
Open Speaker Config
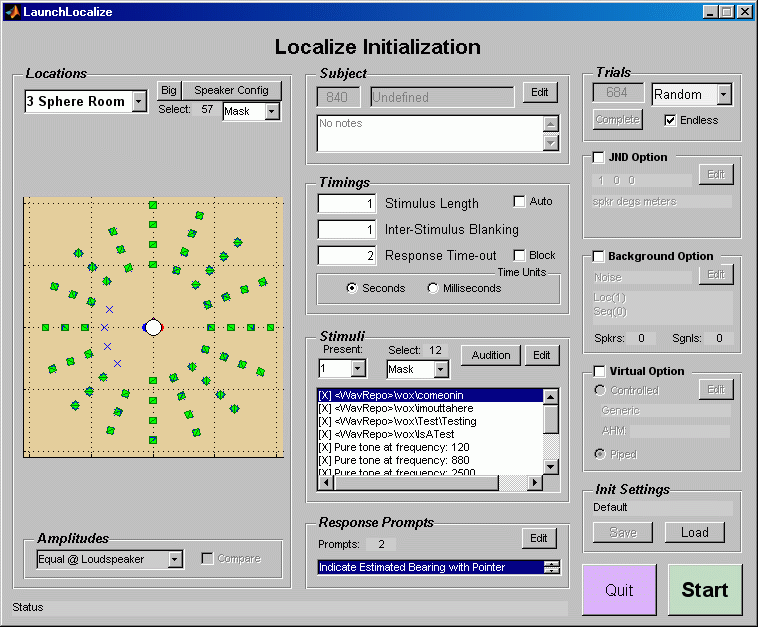click(231, 90)
